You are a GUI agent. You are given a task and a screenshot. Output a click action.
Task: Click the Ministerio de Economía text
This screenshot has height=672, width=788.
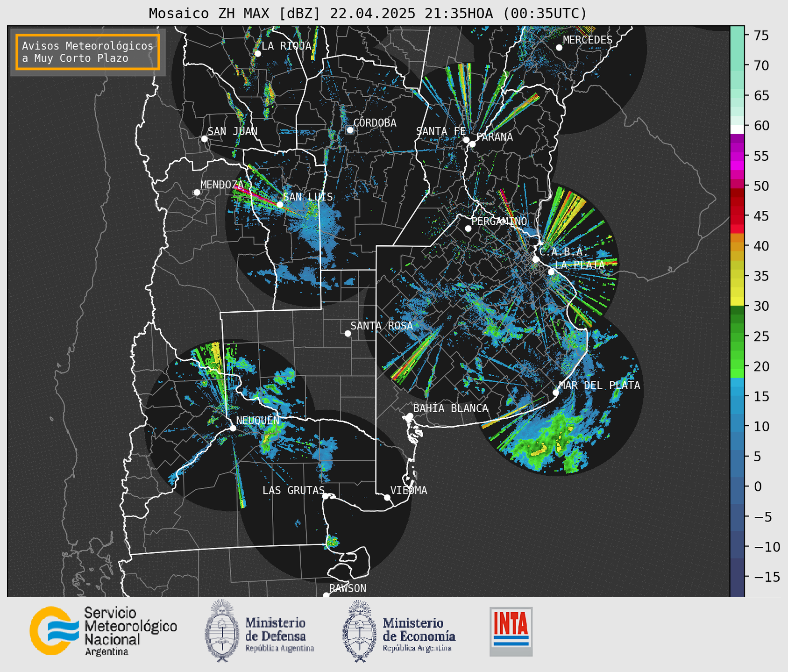click(419, 635)
